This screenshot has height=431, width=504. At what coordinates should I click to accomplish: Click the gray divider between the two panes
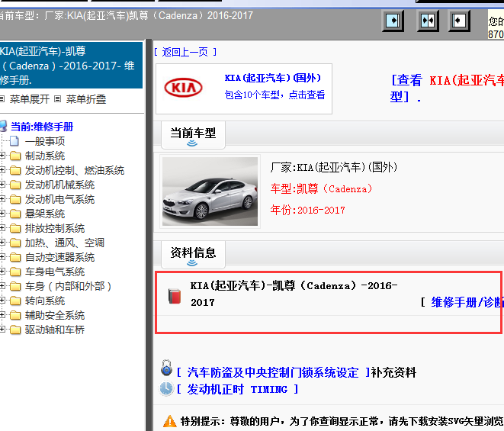click(x=149, y=235)
